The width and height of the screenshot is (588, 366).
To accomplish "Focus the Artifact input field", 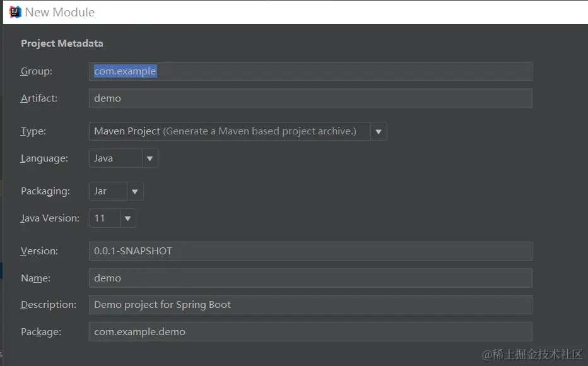I will 310,98.
